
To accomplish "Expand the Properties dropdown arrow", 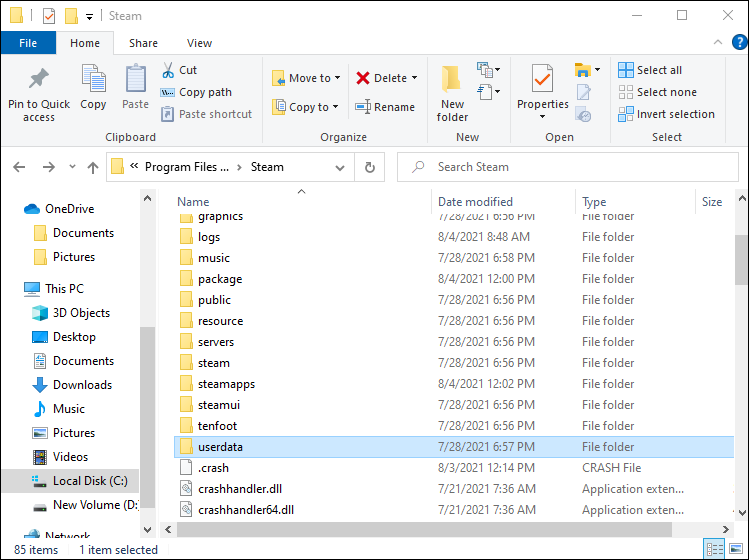I will click(x=542, y=117).
